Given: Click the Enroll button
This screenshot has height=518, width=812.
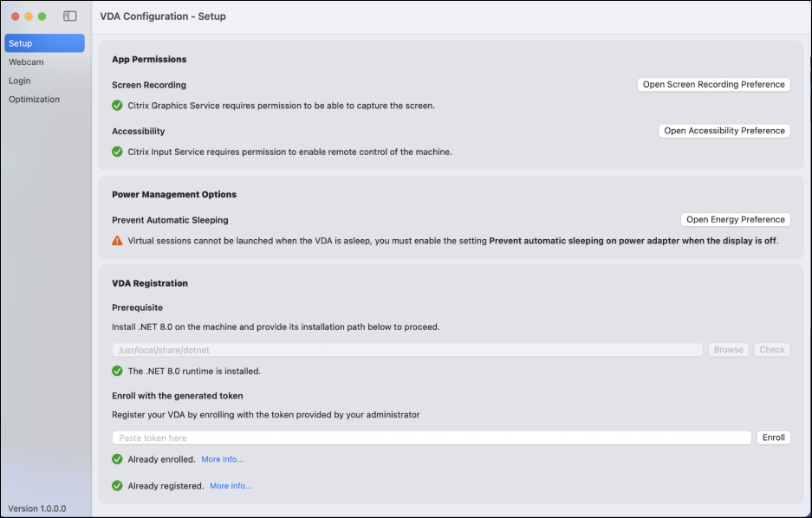Looking at the screenshot, I should point(773,437).
